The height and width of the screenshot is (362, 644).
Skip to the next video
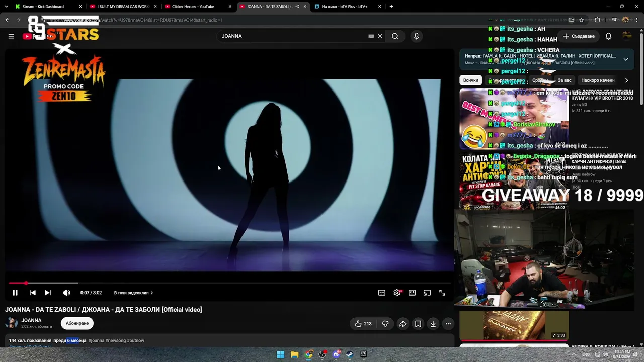pos(47,293)
